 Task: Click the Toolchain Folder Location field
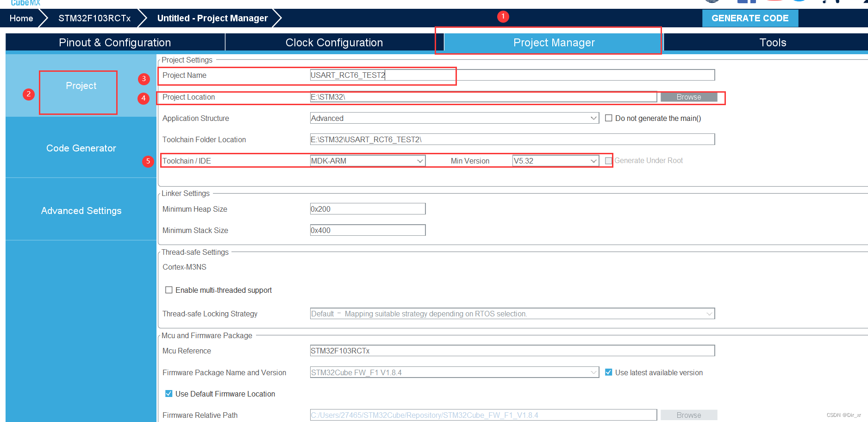coord(512,139)
